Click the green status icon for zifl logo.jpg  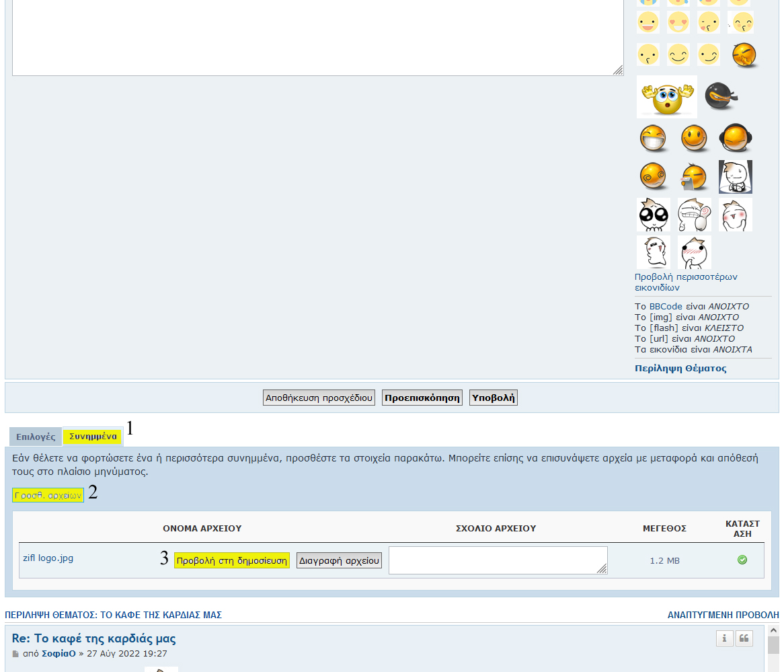742,560
